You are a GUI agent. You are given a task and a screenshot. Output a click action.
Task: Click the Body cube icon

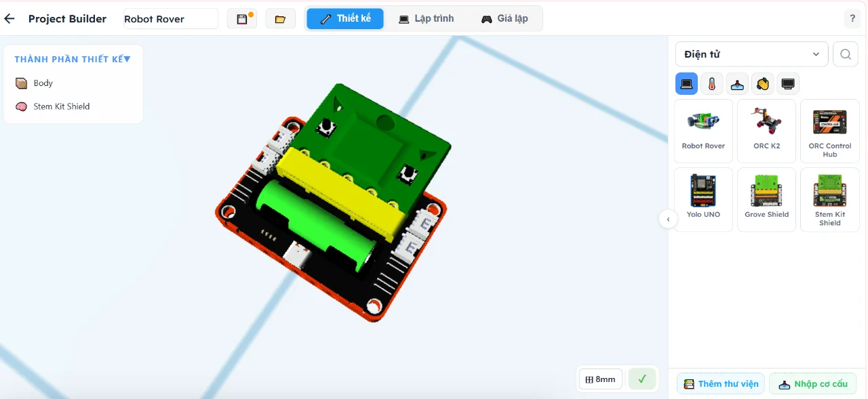pyautogui.click(x=21, y=83)
